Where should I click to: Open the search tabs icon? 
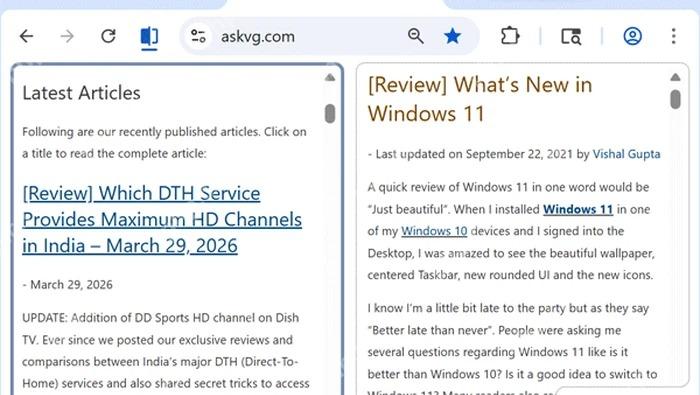(x=571, y=36)
